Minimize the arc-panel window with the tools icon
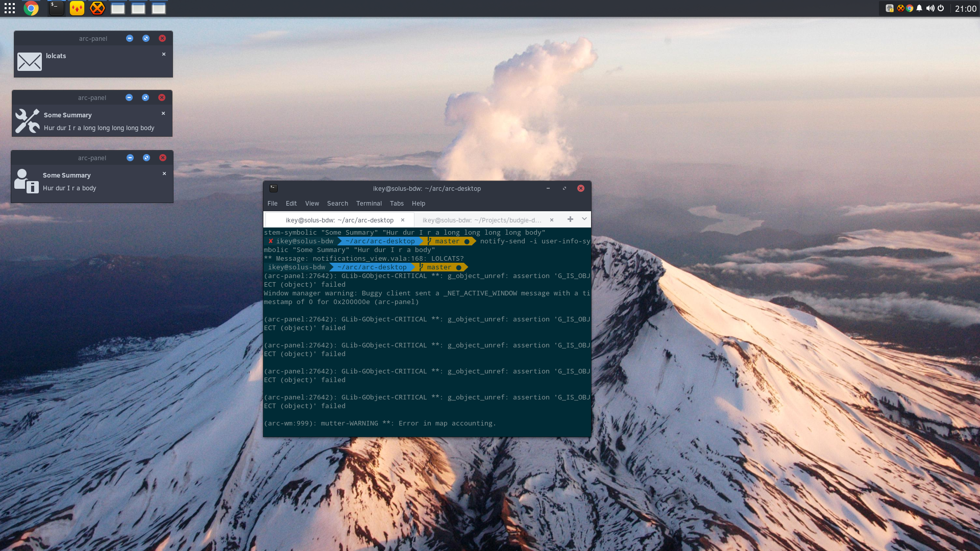Screen dimensions: 980x551 129,97
